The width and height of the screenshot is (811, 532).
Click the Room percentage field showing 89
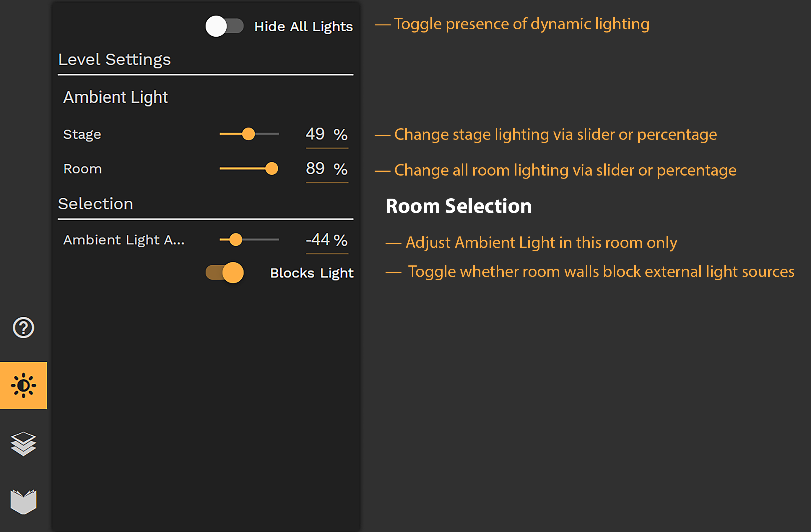[327, 170]
